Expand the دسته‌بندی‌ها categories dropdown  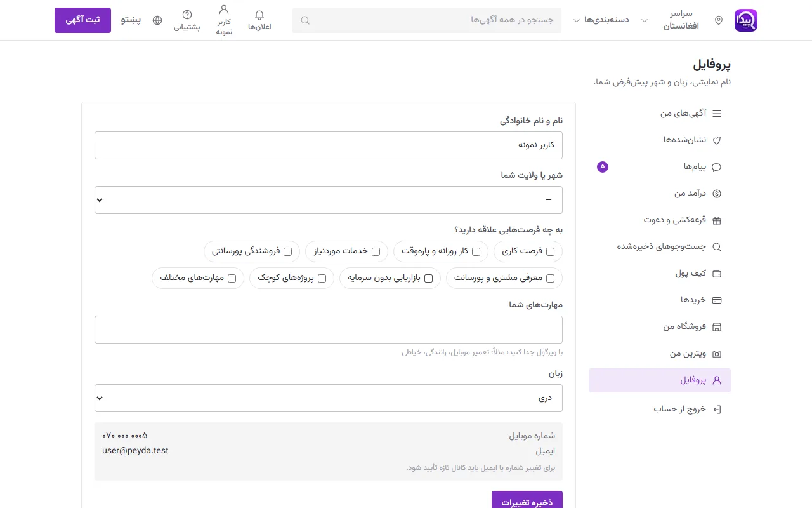point(601,20)
